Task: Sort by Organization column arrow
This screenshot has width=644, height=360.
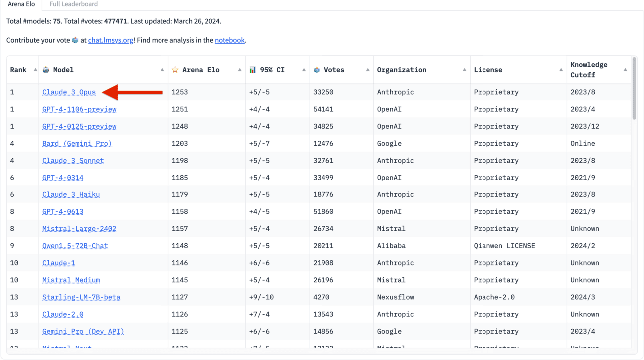Action: click(x=464, y=70)
